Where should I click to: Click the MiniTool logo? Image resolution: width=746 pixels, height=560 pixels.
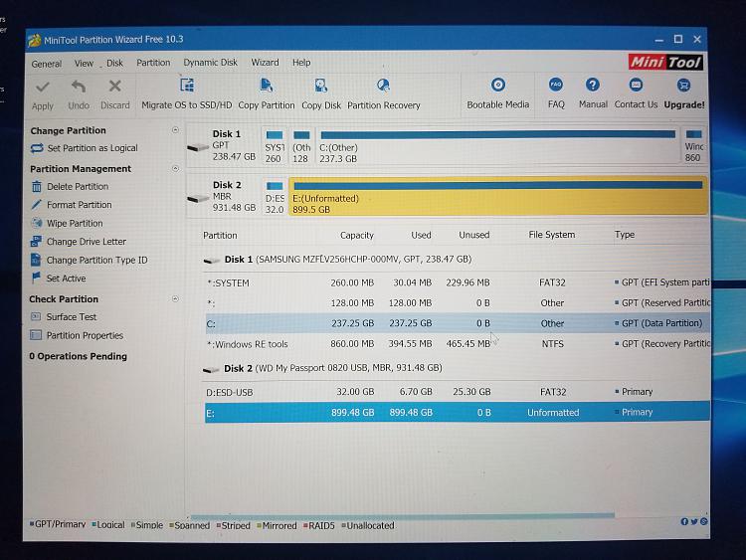(665, 63)
